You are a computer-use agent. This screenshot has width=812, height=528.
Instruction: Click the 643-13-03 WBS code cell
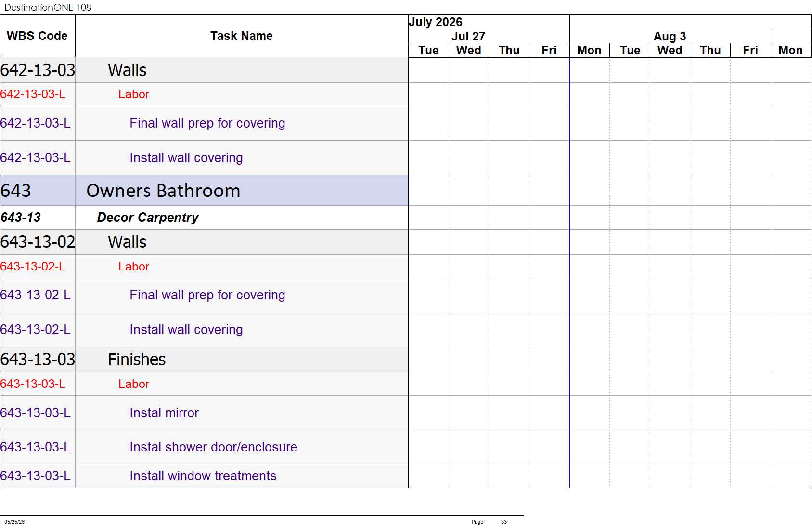coord(38,360)
